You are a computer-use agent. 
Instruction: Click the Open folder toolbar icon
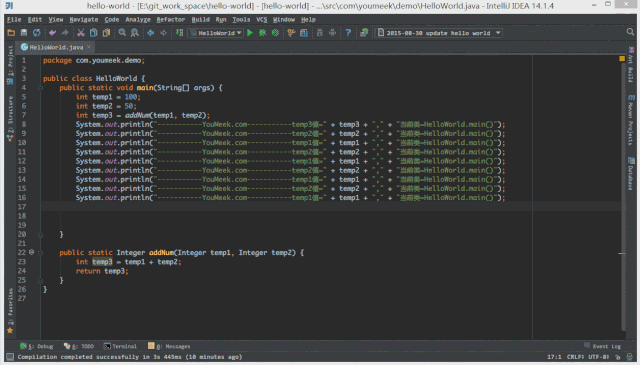(11, 33)
